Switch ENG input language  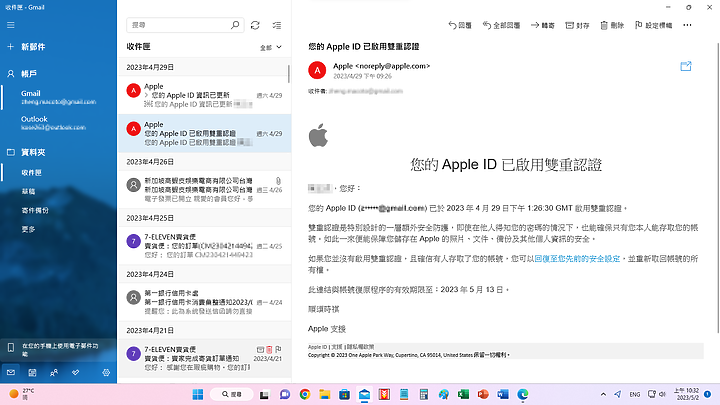click(635, 394)
